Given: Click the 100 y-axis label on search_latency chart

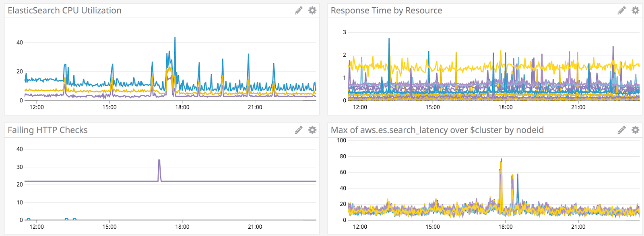Looking at the screenshot, I should (341, 140).
